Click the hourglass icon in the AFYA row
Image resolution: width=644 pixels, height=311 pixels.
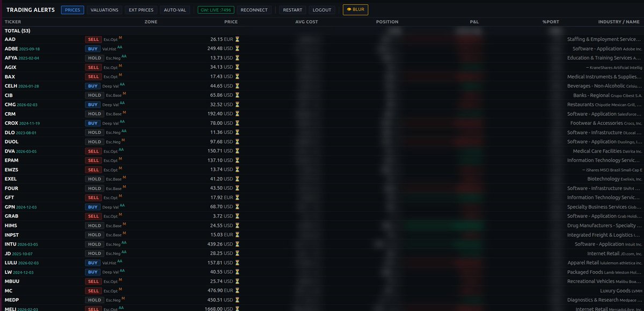[x=237, y=58]
